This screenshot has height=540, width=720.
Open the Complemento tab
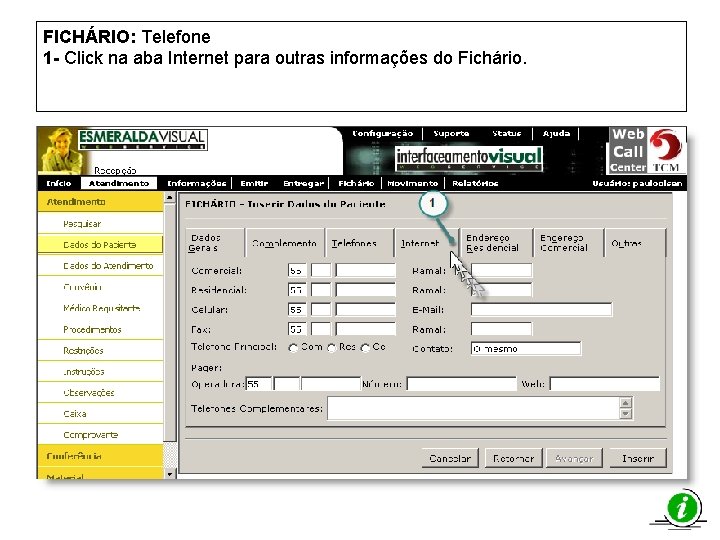[284, 243]
